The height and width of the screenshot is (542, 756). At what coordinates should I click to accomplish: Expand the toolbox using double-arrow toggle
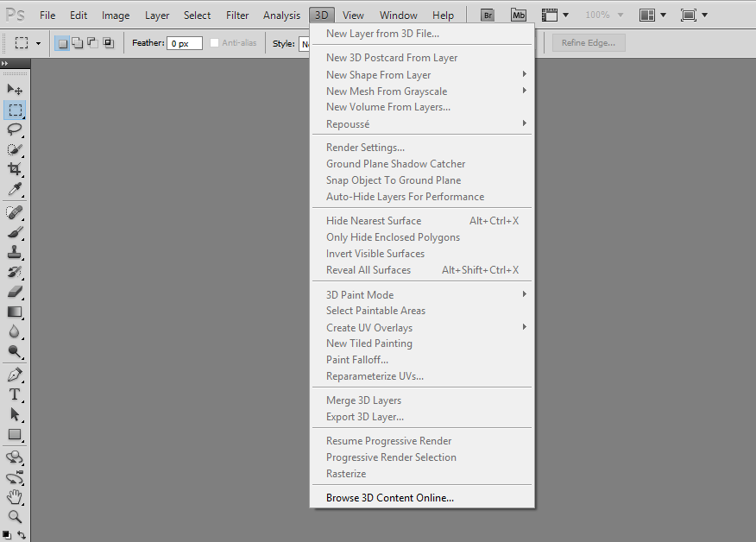5,63
